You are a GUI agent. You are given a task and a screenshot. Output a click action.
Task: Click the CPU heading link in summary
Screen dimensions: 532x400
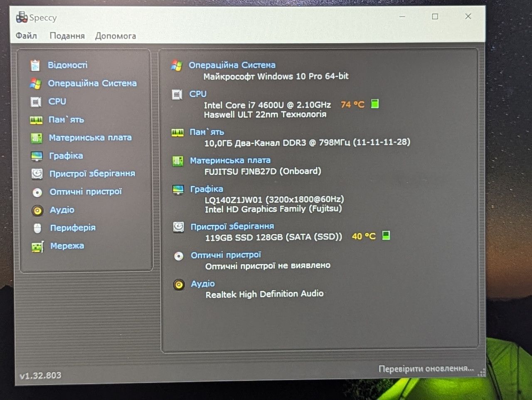tap(198, 94)
